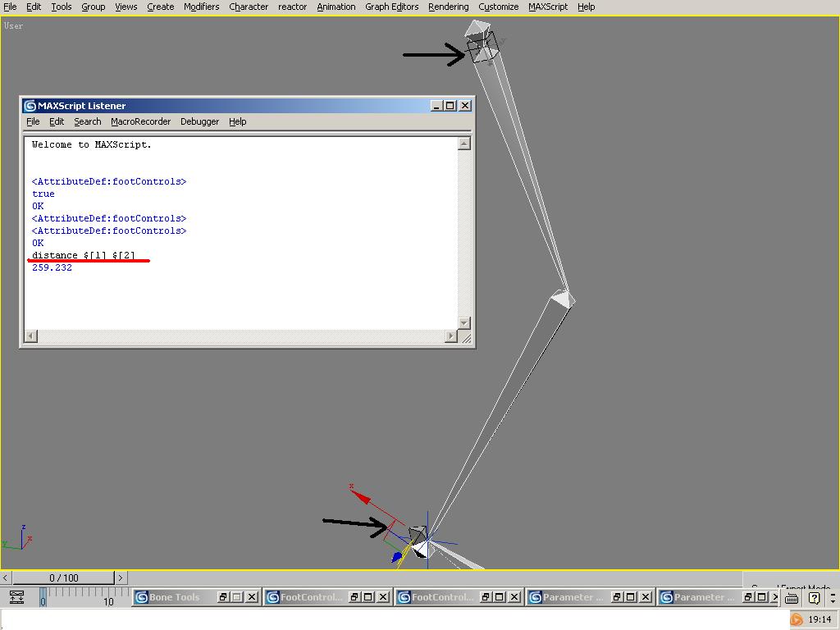
Task: Click the User viewport label
Action: [x=13, y=25]
